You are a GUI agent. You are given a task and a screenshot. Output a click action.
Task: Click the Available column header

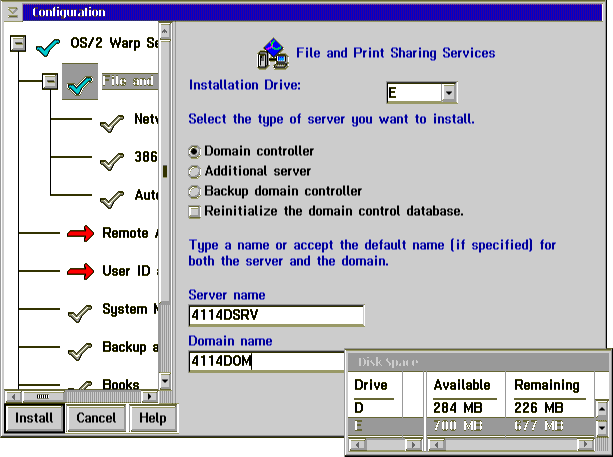click(462, 385)
